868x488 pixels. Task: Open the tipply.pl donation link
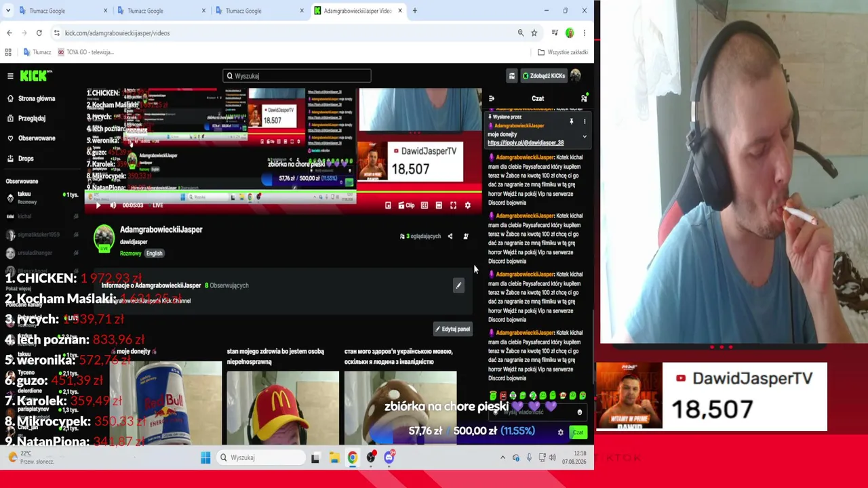pyautogui.click(x=526, y=143)
